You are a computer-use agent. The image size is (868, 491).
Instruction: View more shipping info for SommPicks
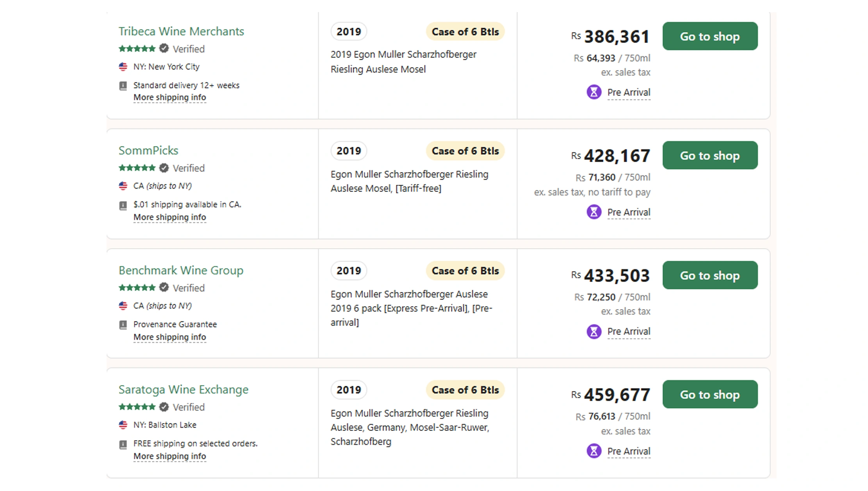point(169,217)
